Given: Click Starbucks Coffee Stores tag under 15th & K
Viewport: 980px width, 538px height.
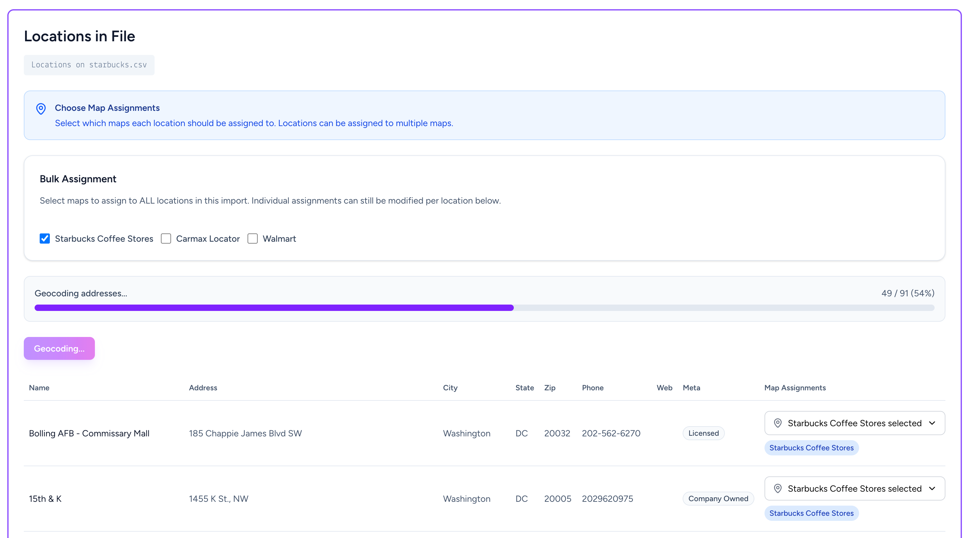Looking at the screenshot, I should pos(811,513).
